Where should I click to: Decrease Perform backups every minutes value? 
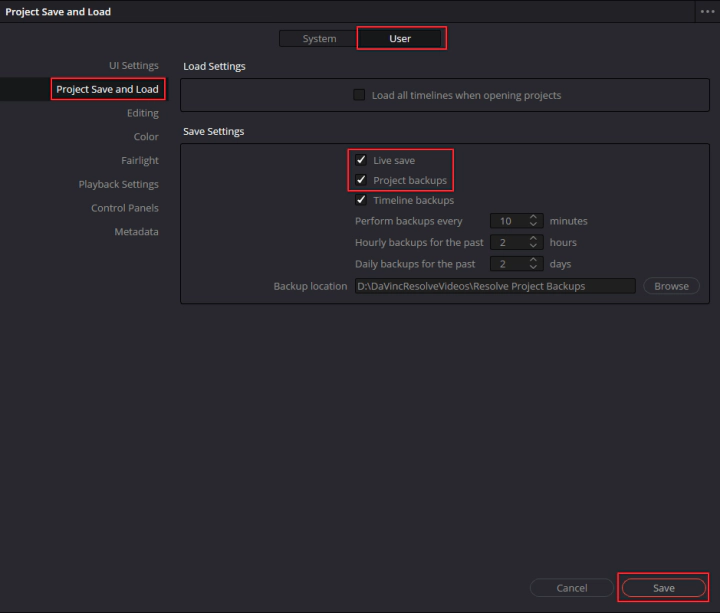pyautogui.click(x=533, y=224)
